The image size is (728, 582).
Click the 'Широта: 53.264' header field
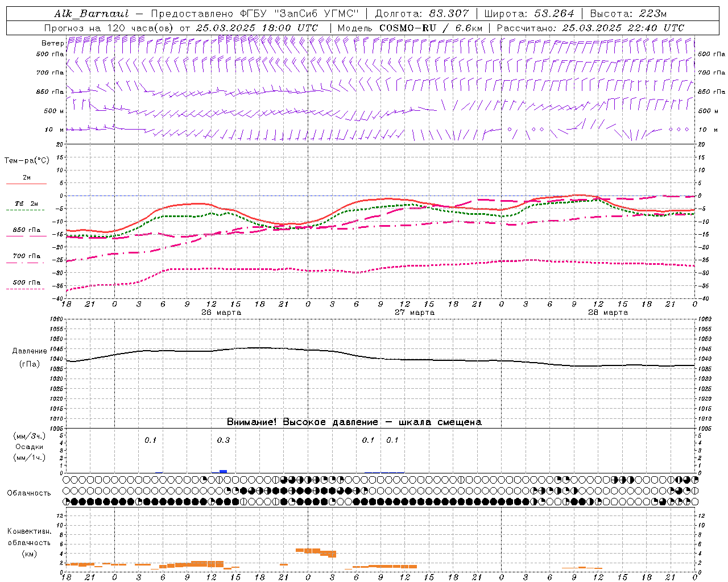pos(529,14)
